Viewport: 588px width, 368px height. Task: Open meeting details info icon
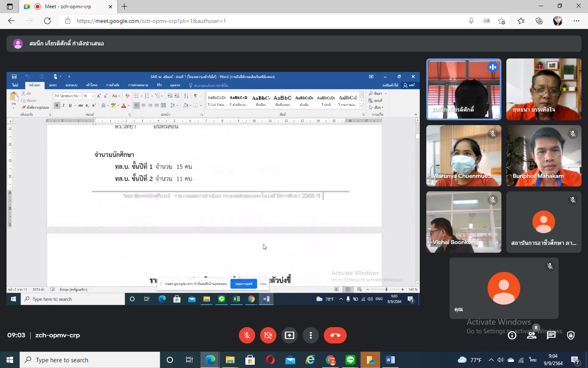512,336
